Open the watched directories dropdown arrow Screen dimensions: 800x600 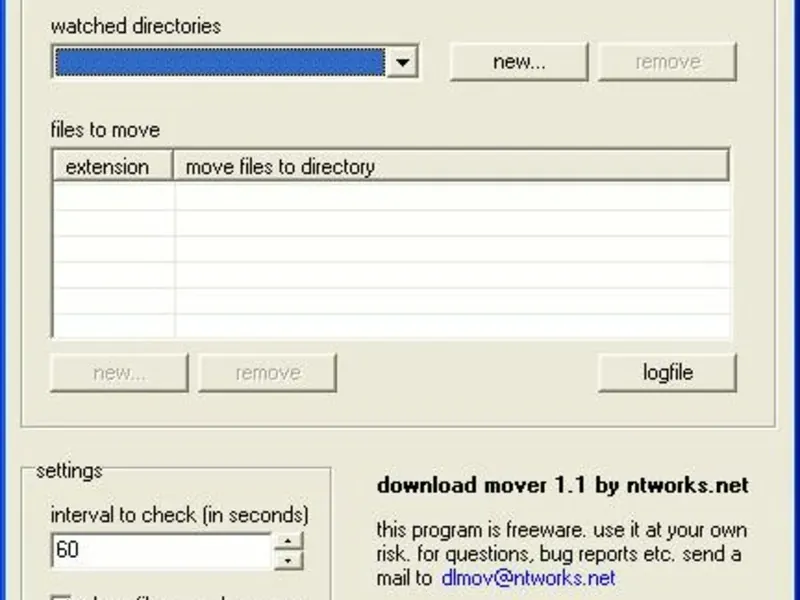(x=403, y=62)
